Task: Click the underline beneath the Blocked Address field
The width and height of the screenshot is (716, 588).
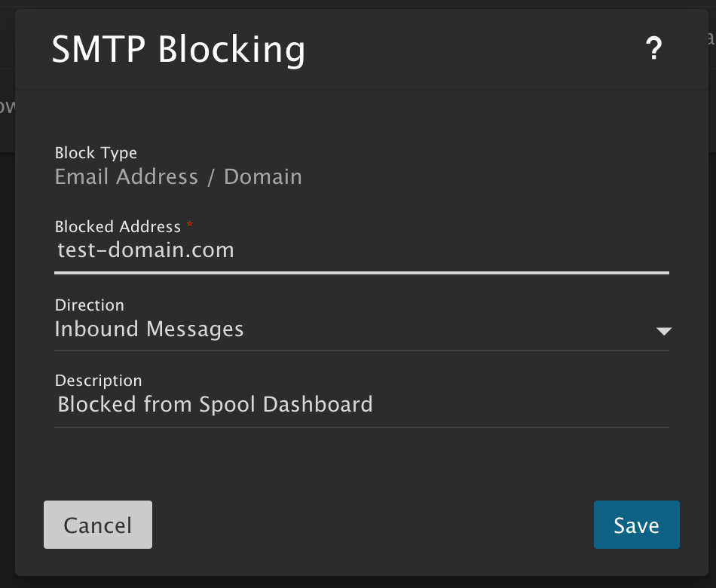Action: click(x=362, y=272)
